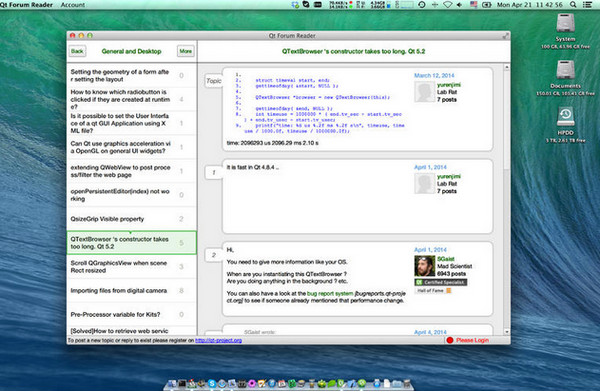Open Calendar in the Dock
Viewport: 600px width, 392px height.
click(282, 383)
